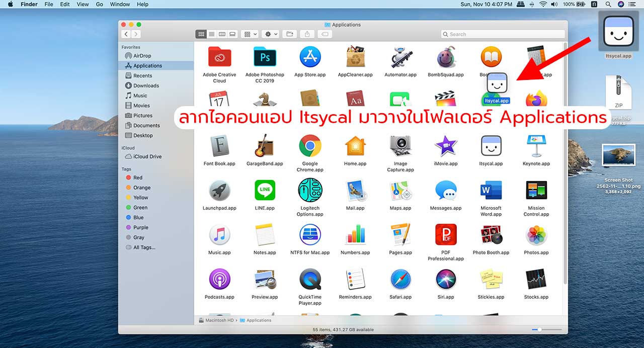
Task: Open the Window menu
Action: (x=120, y=4)
